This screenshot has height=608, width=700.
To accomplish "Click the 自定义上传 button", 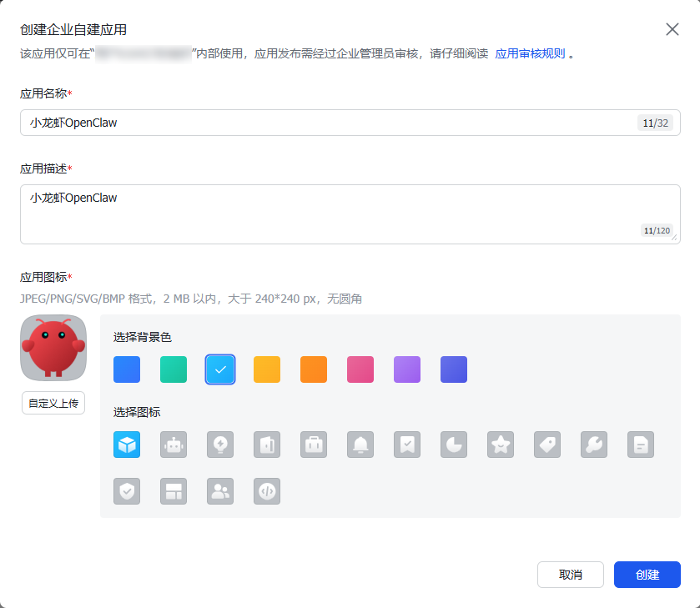I will pos(53,403).
